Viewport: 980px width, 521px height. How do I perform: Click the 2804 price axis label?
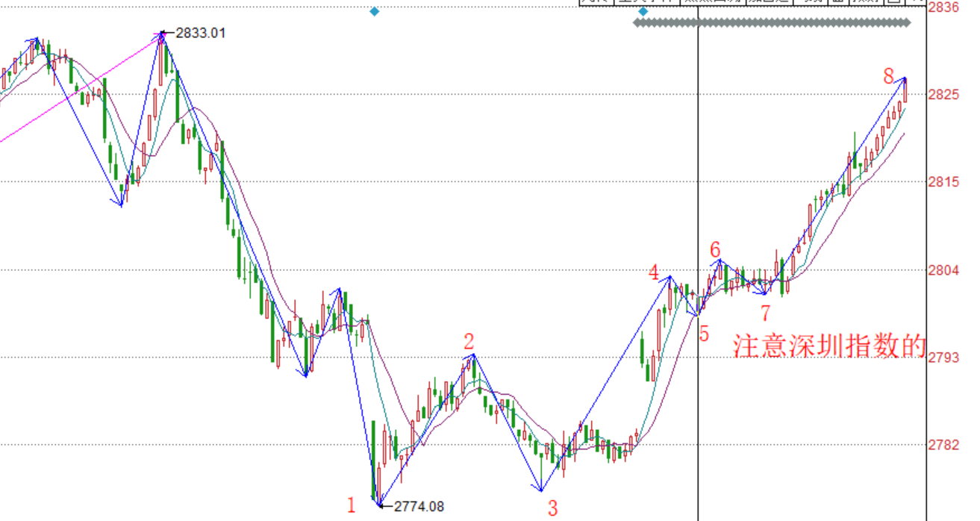tap(943, 270)
